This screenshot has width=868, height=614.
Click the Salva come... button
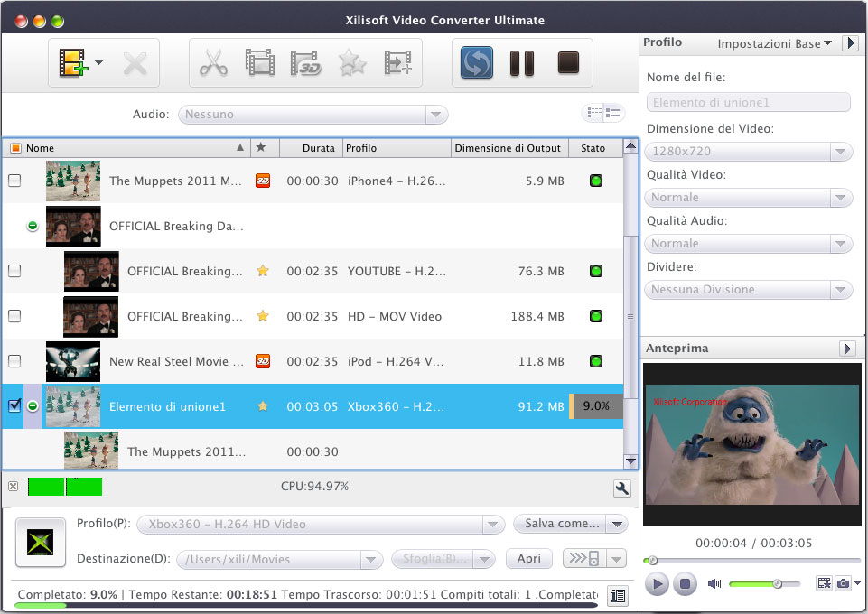tap(560, 524)
